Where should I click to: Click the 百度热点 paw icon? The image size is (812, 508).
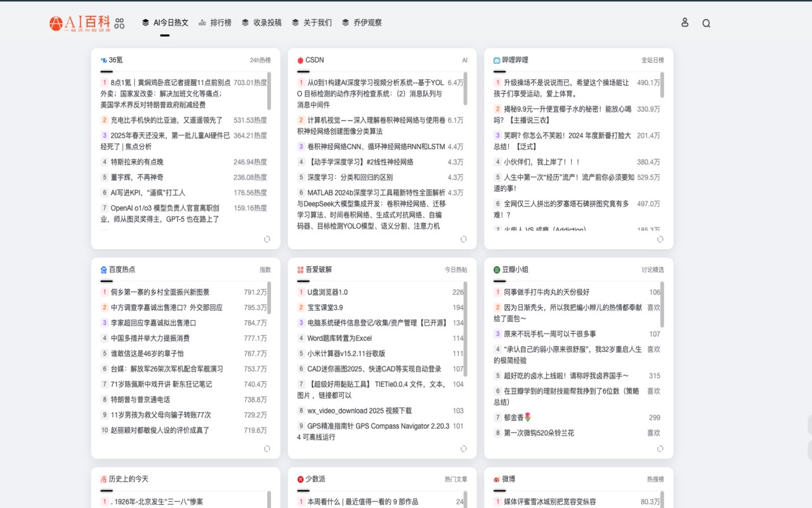click(103, 270)
